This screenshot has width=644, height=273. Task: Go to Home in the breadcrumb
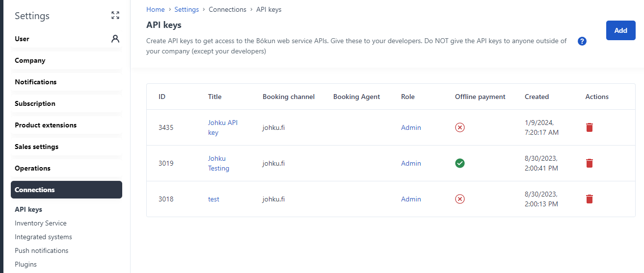(x=156, y=9)
